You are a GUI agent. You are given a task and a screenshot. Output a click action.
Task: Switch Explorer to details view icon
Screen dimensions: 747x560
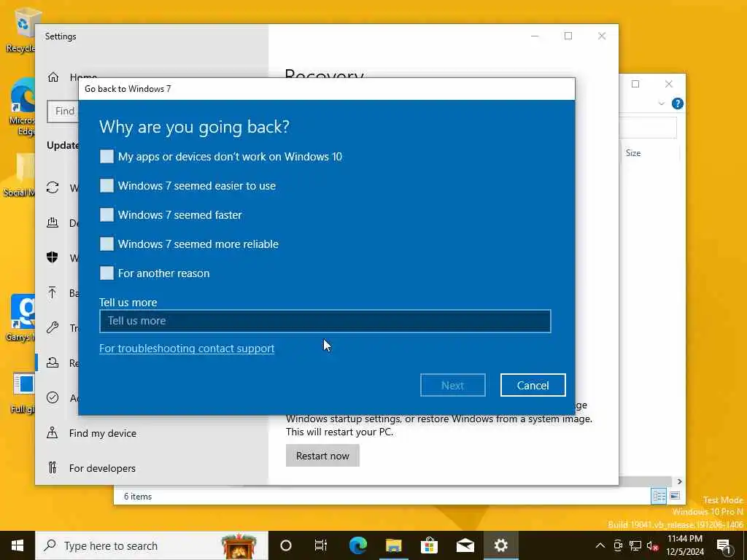pos(659,496)
